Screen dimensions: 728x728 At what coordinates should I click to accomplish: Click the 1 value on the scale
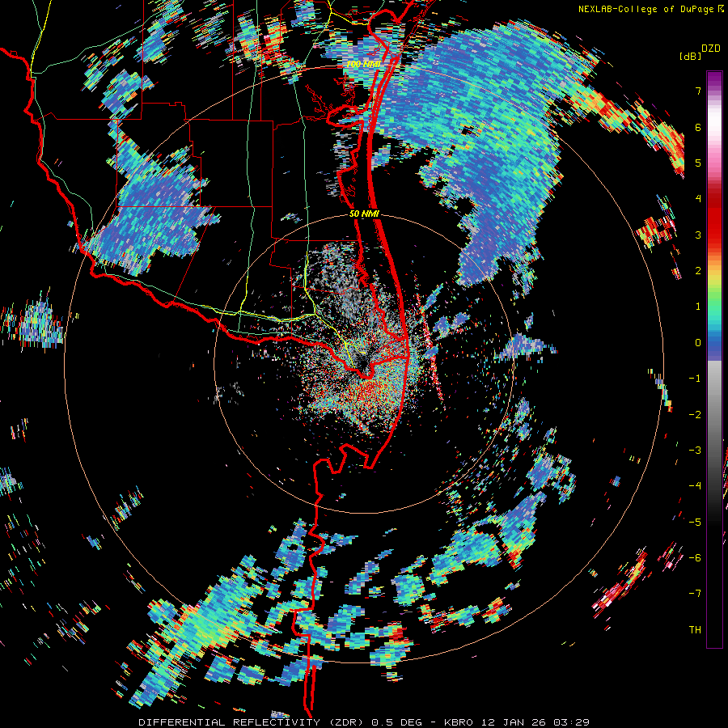(698, 307)
